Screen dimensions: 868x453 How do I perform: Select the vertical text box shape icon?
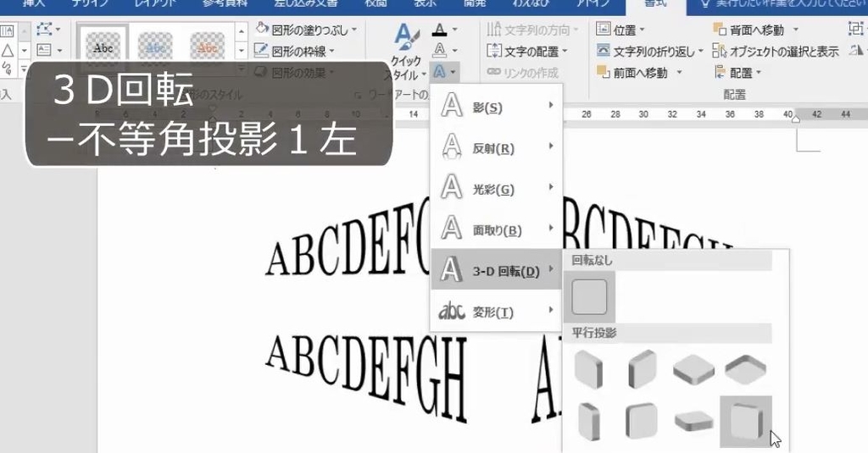coord(7,31)
